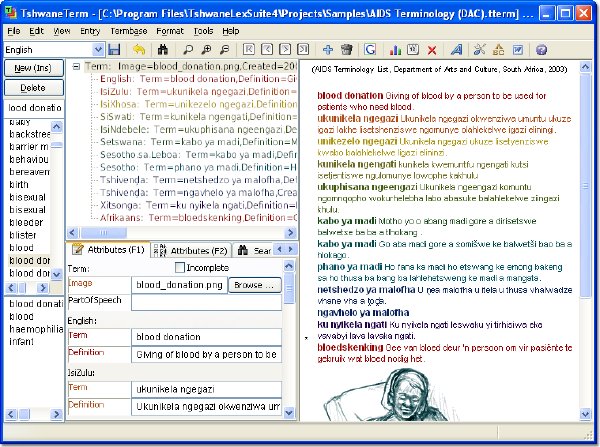Select 'bleeder' in the entry list
Viewport: 600px width, 447px height.
[x=26, y=222]
